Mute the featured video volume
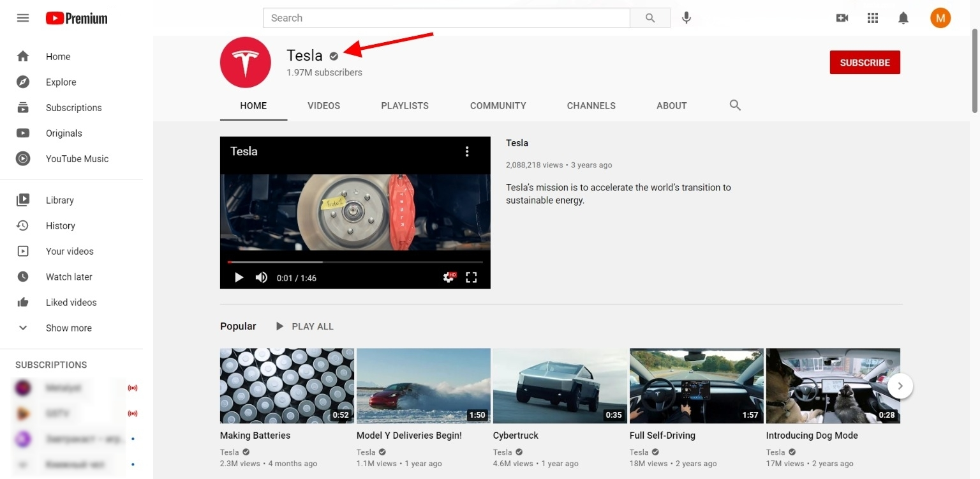Viewport: 980px width, 479px height. point(262,277)
